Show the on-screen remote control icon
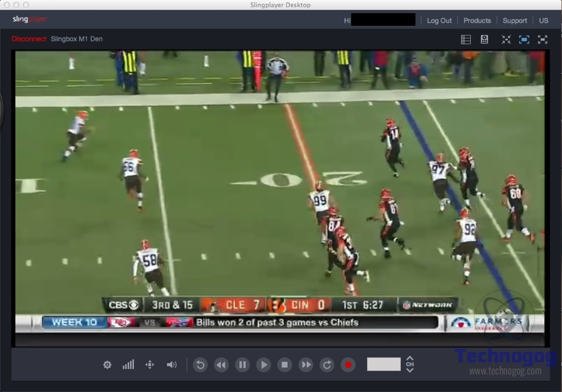The image size is (562, 392). click(484, 39)
